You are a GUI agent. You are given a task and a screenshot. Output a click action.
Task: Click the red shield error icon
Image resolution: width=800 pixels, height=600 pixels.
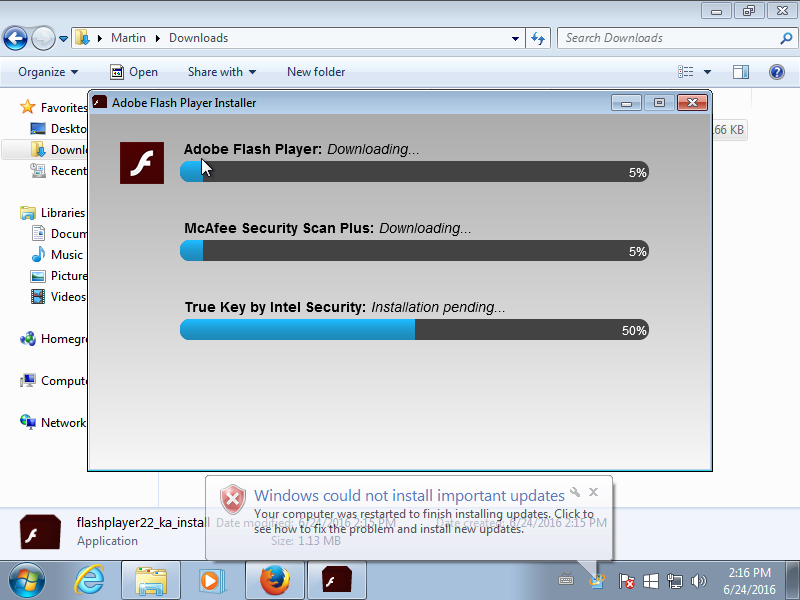233,499
